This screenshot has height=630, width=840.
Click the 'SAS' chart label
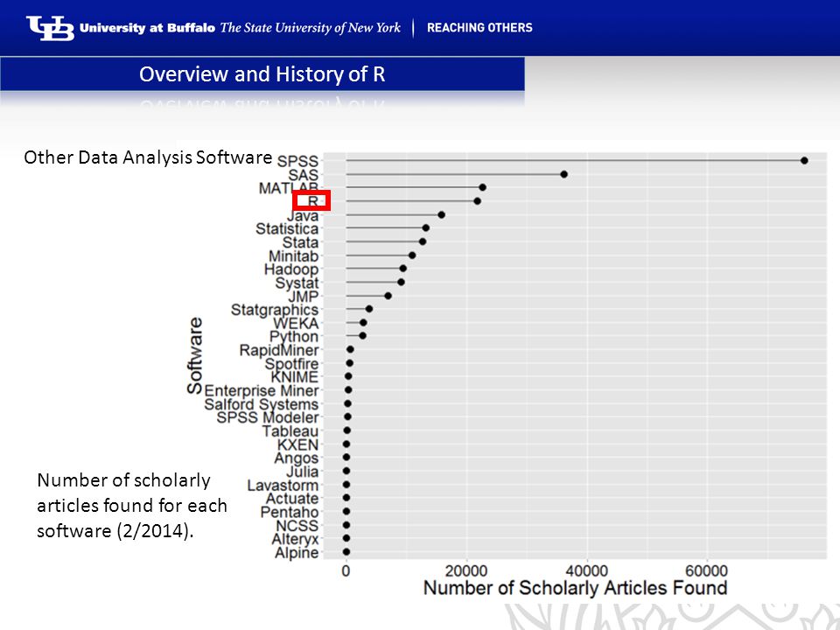pyautogui.click(x=304, y=175)
